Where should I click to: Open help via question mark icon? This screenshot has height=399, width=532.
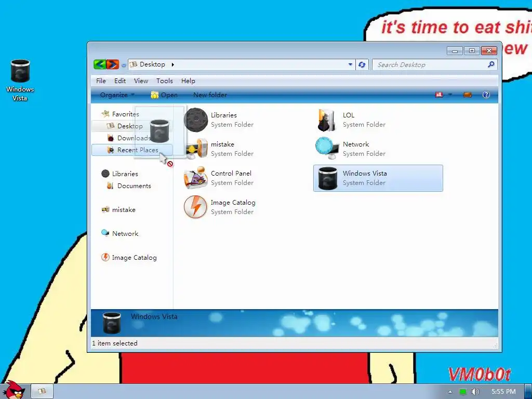[x=486, y=95]
